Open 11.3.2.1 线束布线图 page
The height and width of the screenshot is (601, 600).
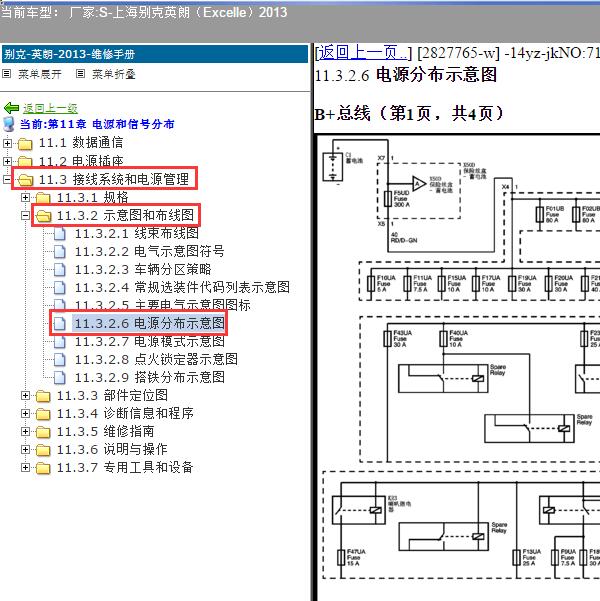click(x=136, y=233)
